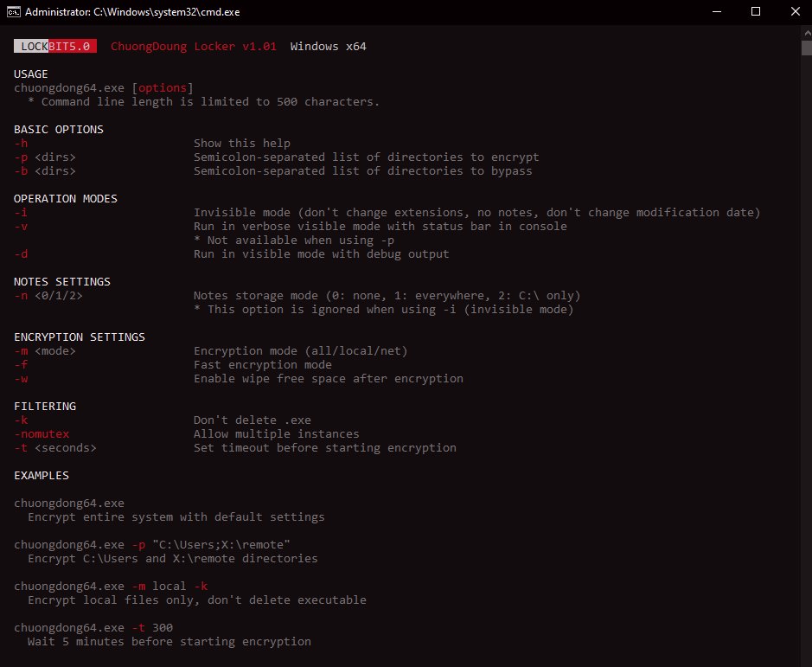Screen dimensions: 812x667
Task: Select the -k don't delete .exe option
Action: 20,420
